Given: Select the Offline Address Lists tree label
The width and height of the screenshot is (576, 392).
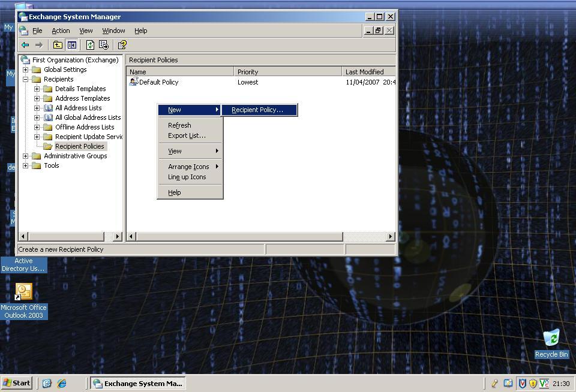Looking at the screenshot, I should click(x=85, y=127).
